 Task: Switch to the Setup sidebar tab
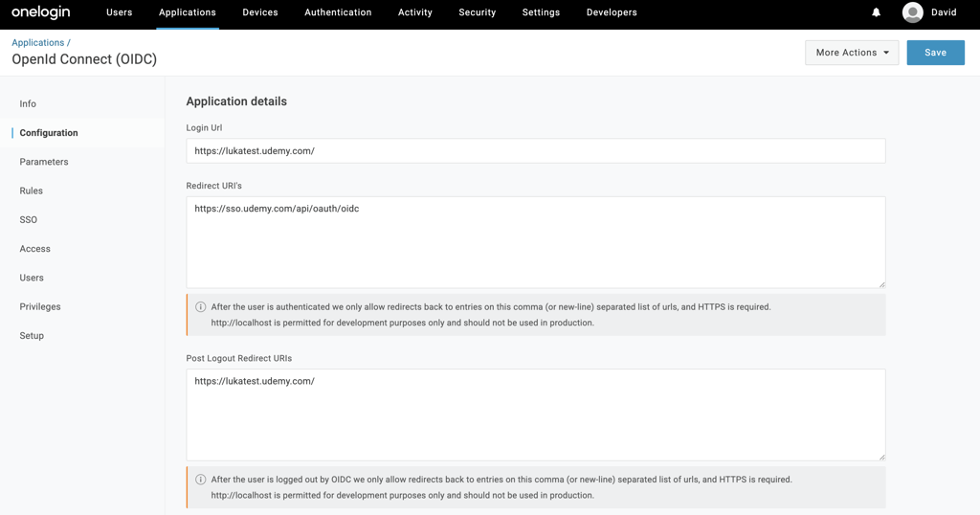[32, 336]
